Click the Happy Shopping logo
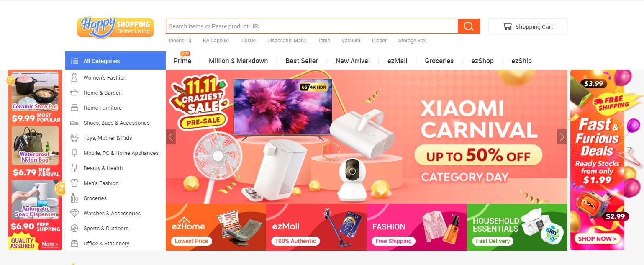Screen dimensions: 644x265 115,28
